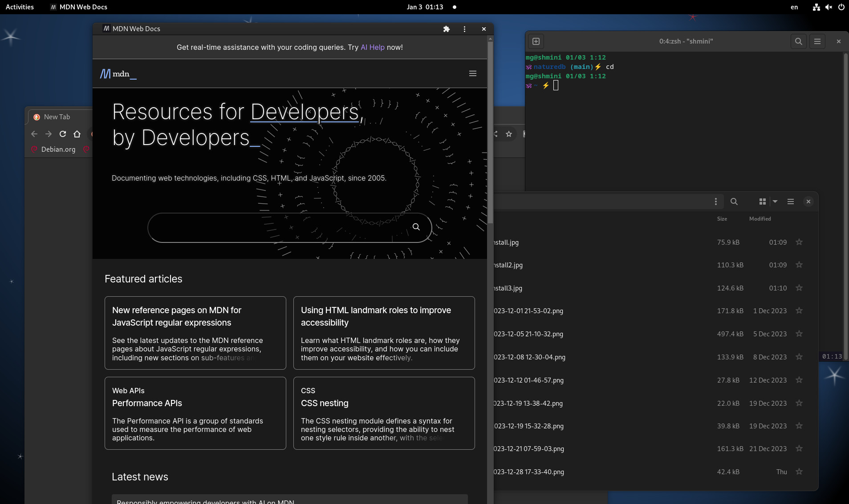The image size is (849, 504).
Task: Star the install3.jpg file
Action: pyautogui.click(x=799, y=288)
